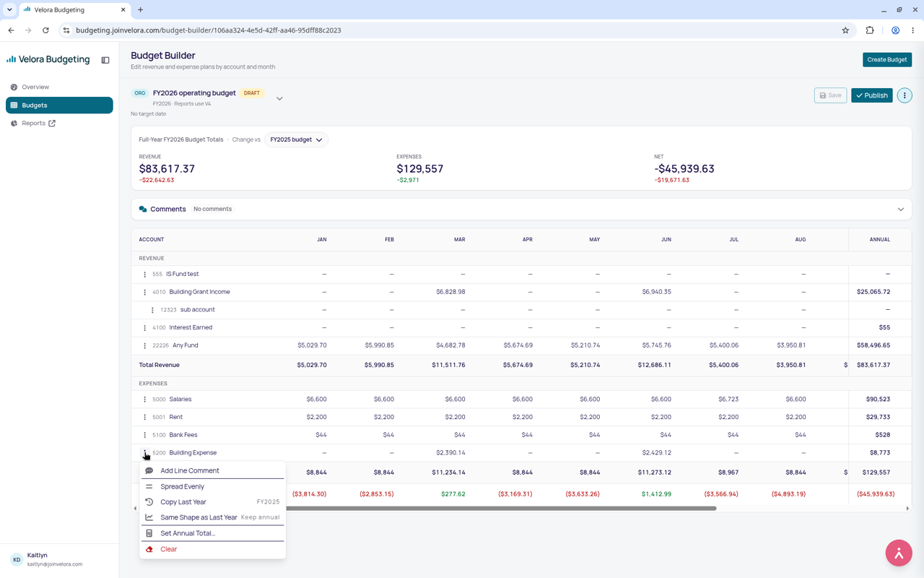Open budget more-options kebab button
924x578 pixels.
coord(905,95)
